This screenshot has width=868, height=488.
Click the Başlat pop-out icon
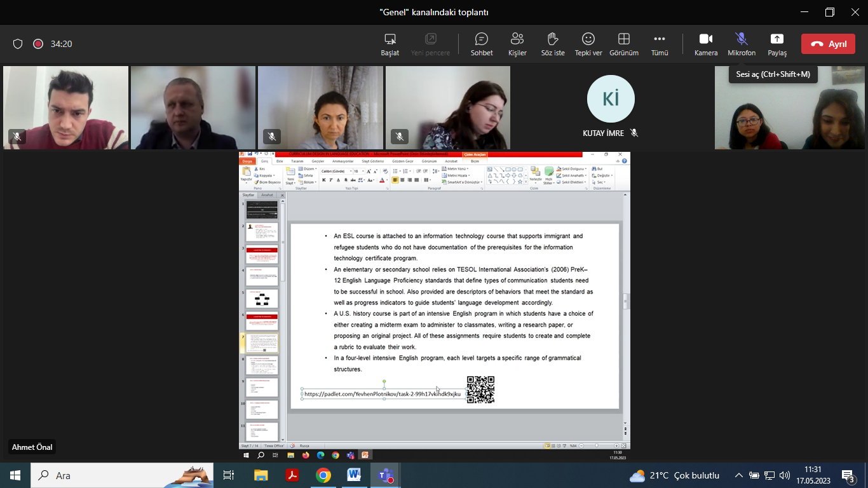pos(390,44)
